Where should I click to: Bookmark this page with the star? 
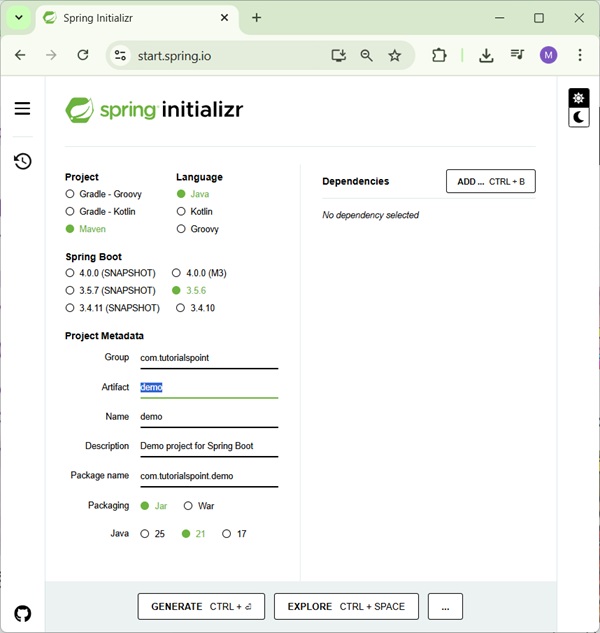(x=394, y=55)
